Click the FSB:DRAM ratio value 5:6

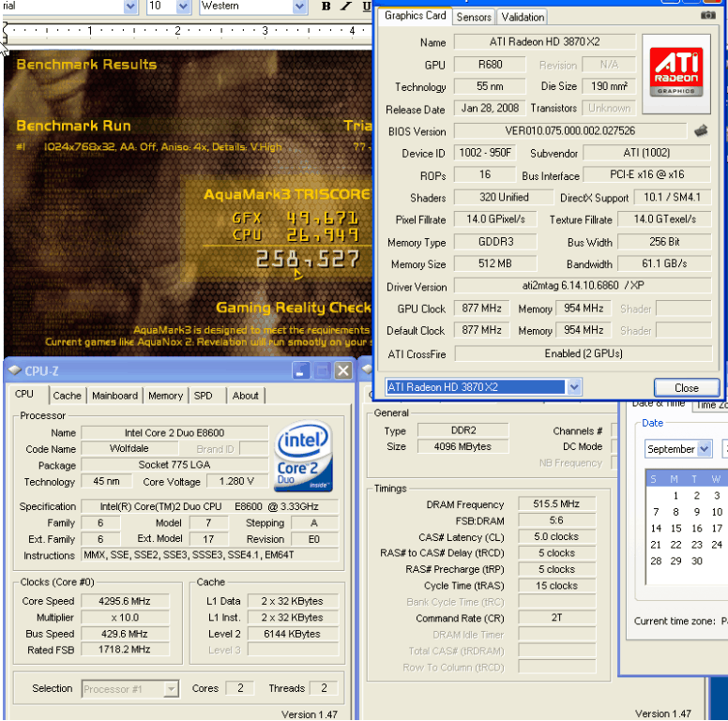[556, 520]
